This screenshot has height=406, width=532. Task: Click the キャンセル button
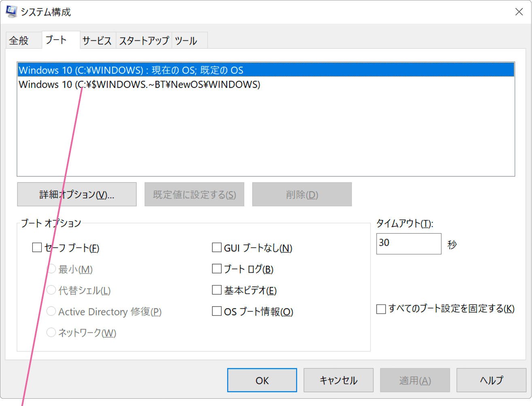[339, 380]
